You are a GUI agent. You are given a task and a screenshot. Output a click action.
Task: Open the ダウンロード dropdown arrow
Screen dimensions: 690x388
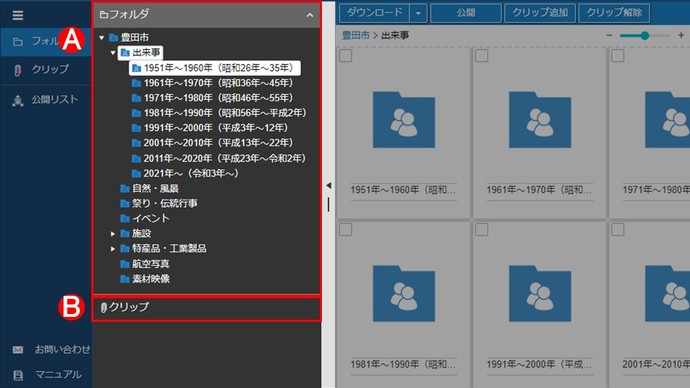click(x=418, y=13)
